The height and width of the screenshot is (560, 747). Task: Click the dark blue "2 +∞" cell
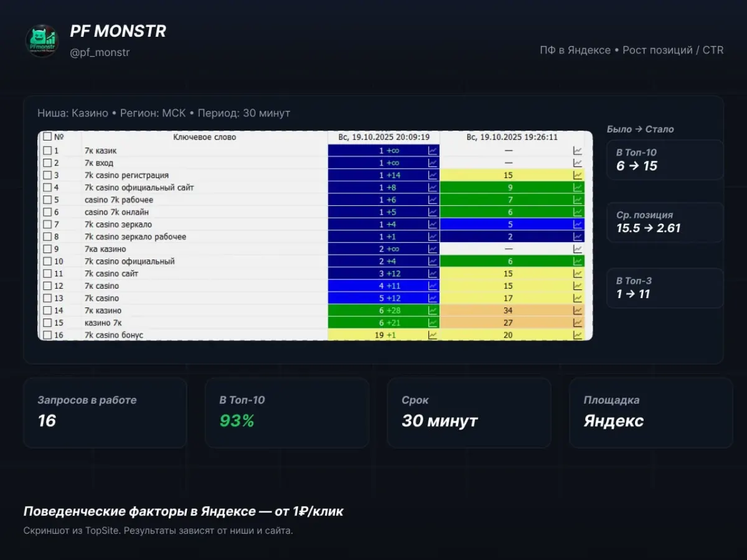pyautogui.click(x=383, y=249)
